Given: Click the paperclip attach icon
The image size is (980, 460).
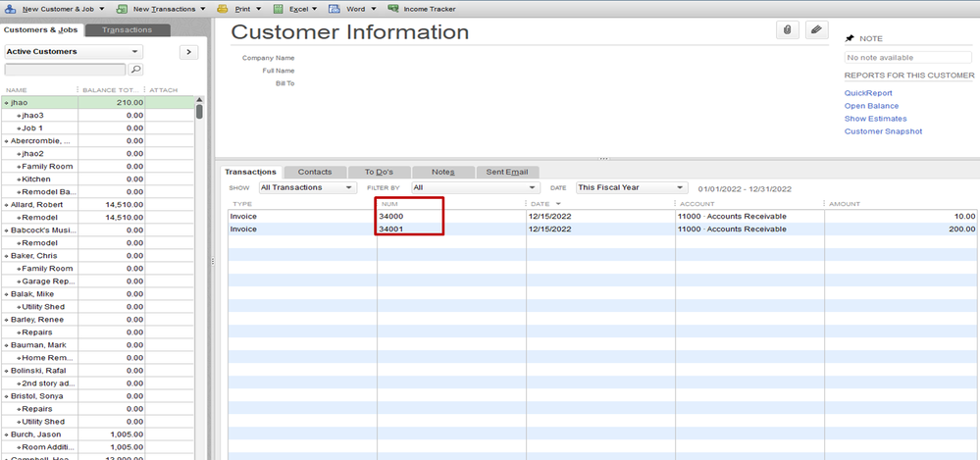Looking at the screenshot, I should (788, 30).
